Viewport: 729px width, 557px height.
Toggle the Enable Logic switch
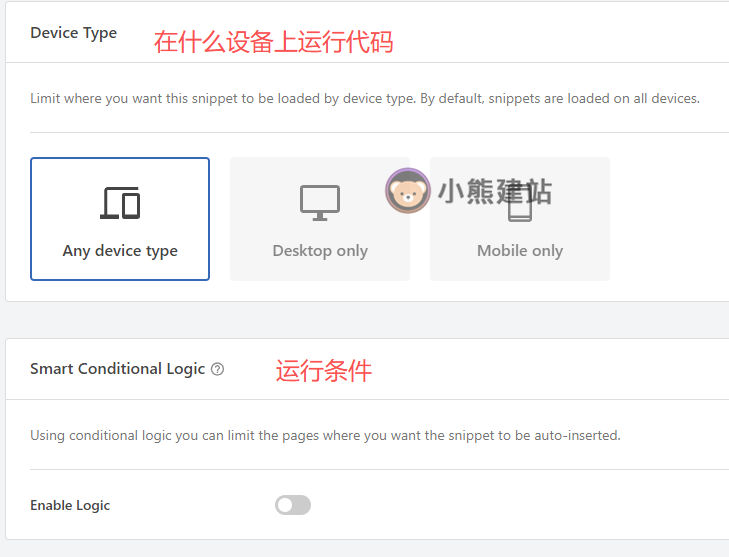[x=293, y=505]
